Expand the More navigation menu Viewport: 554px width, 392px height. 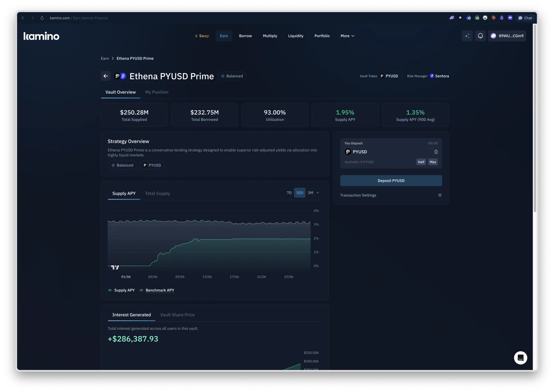347,36
